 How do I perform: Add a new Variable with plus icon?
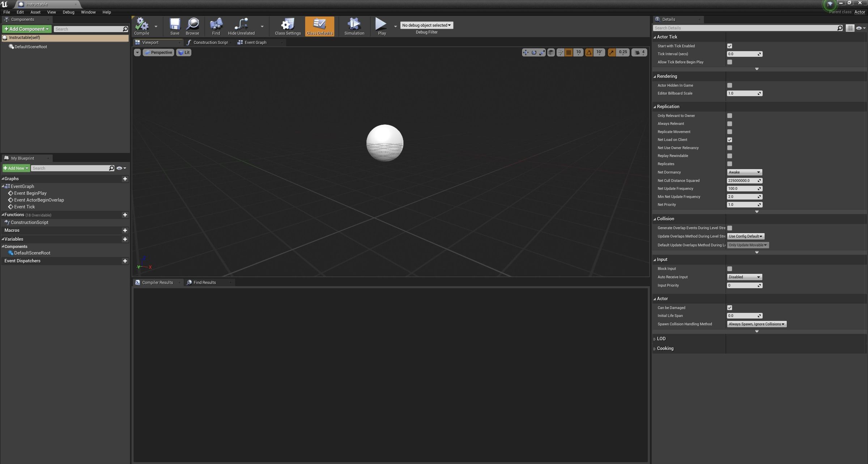[x=125, y=239]
